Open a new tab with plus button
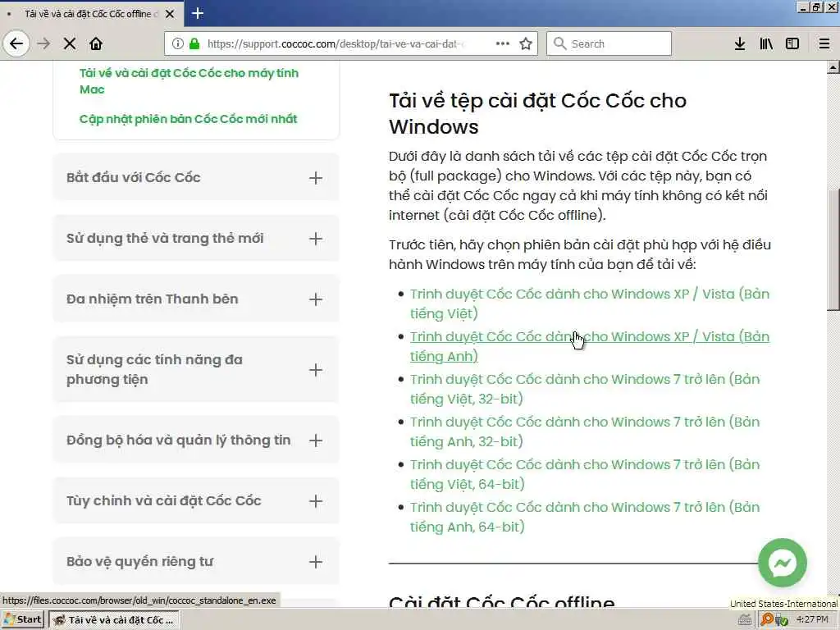The width and height of the screenshot is (840, 630). (197, 13)
